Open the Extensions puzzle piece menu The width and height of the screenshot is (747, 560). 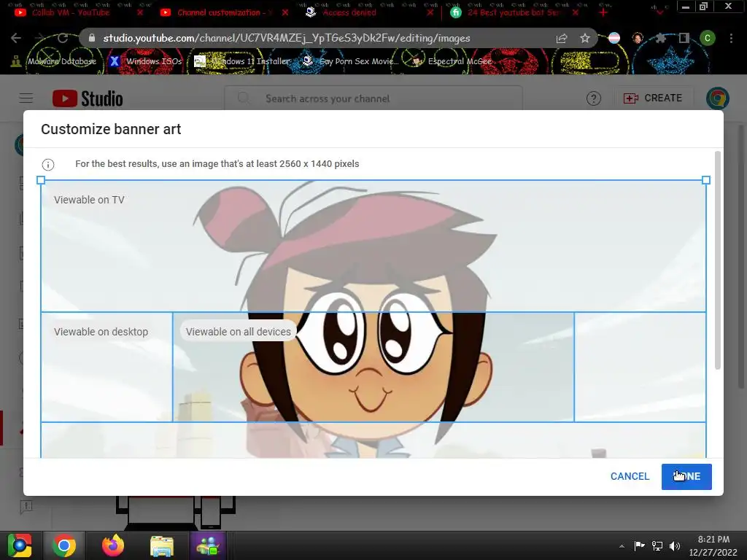click(x=660, y=38)
